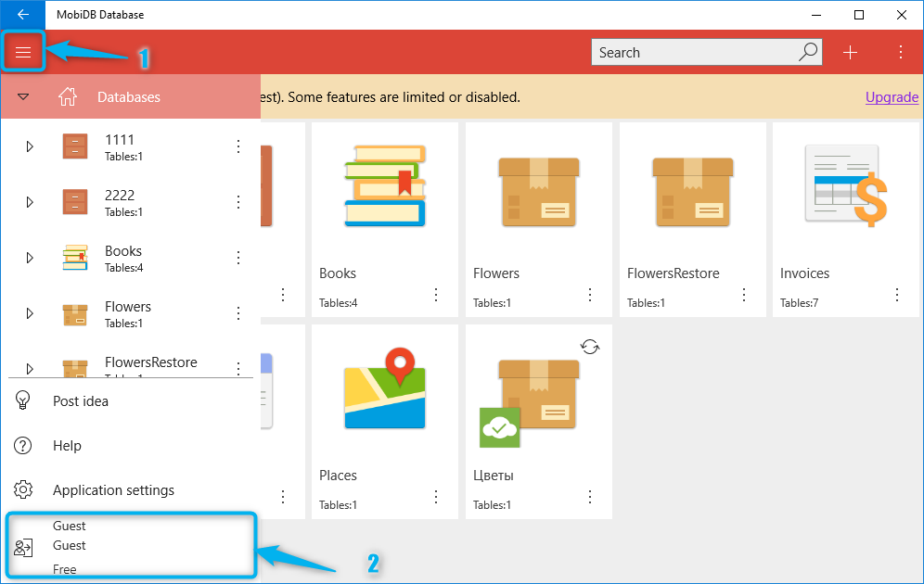Select the 1111 sidebar entry text

point(120,140)
